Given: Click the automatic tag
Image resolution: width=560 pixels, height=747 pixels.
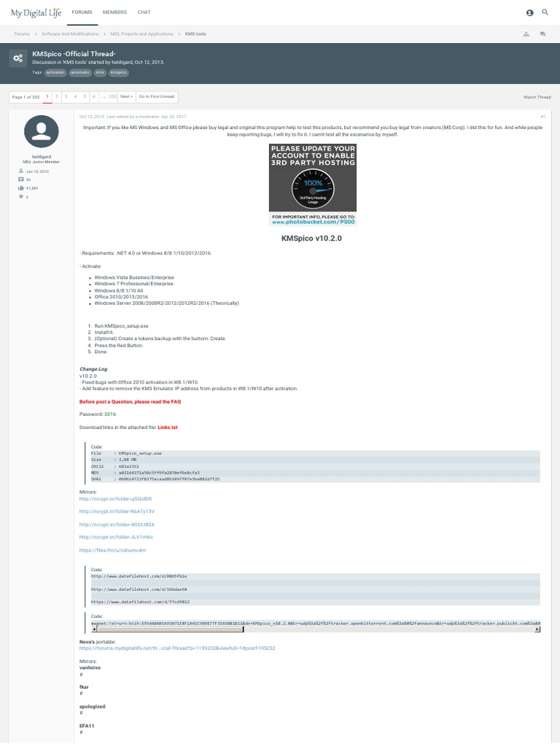Looking at the screenshot, I should point(80,72).
